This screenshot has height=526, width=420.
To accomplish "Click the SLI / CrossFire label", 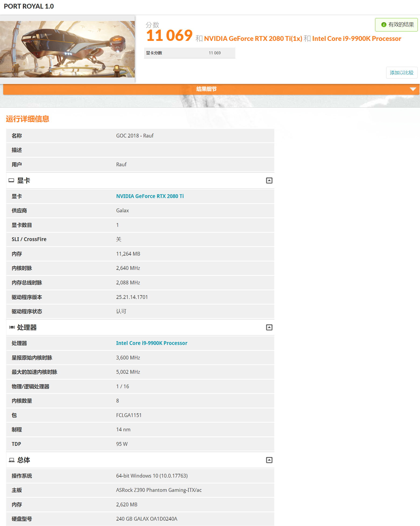I will pyautogui.click(x=29, y=239).
